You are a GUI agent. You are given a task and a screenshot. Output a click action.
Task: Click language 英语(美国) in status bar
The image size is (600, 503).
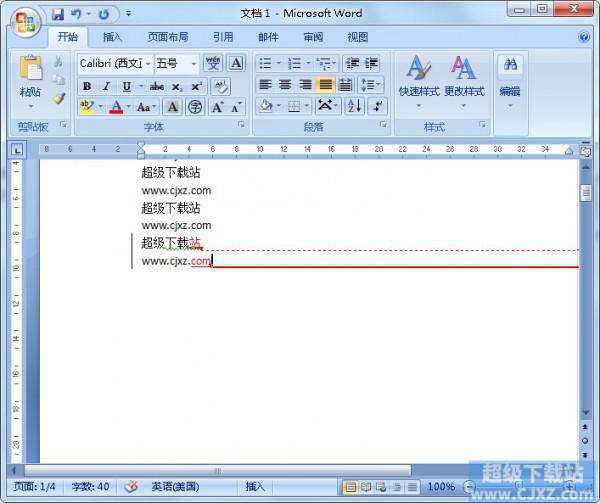[175, 487]
